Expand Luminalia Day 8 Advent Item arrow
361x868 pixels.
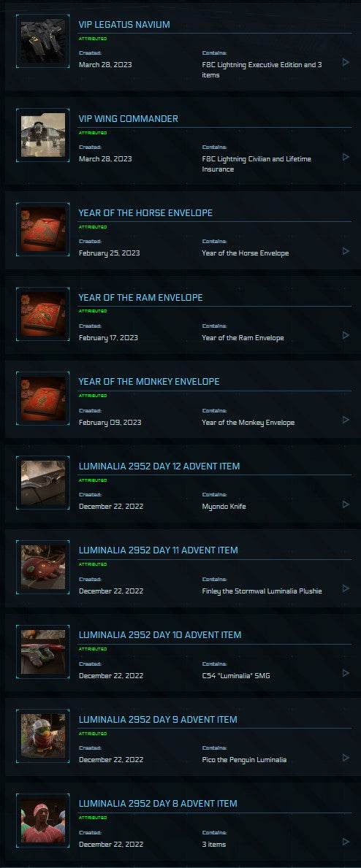pos(346,842)
